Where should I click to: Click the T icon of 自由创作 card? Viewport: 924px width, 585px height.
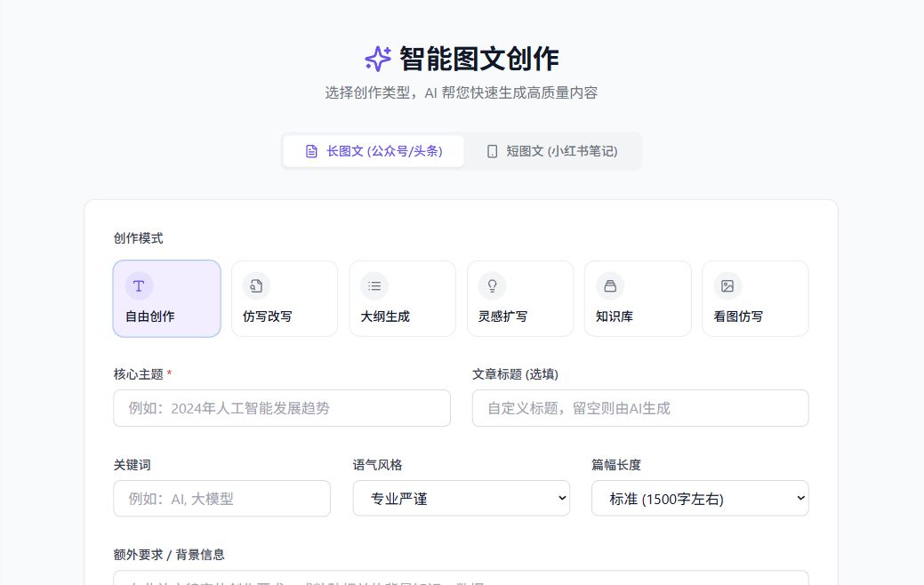click(139, 286)
